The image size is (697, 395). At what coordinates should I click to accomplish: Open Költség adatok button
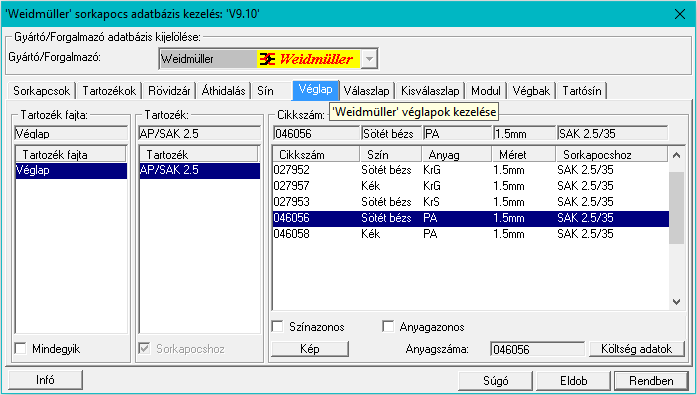click(x=637, y=349)
